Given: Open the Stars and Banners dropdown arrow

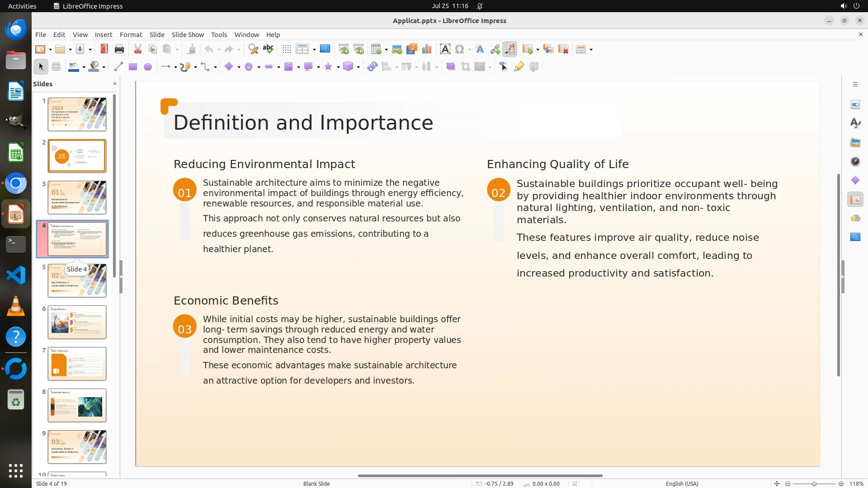Looking at the screenshot, I should pos(338,67).
